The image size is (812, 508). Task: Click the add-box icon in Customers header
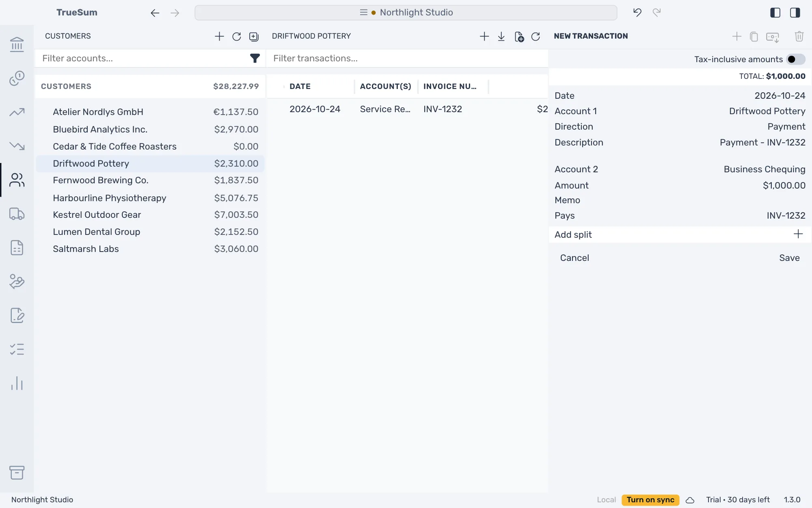(254, 36)
